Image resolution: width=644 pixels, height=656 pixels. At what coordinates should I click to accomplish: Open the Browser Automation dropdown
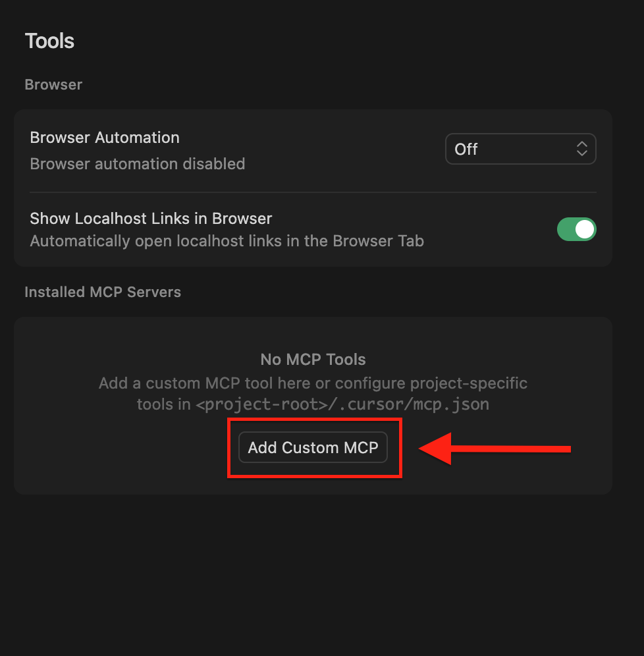(520, 149)
